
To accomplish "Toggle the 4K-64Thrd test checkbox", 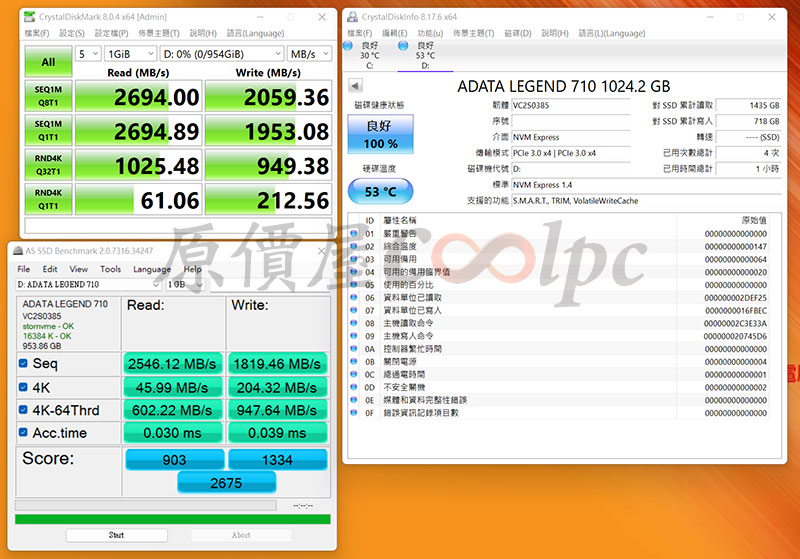I will (x=24, y=410).
